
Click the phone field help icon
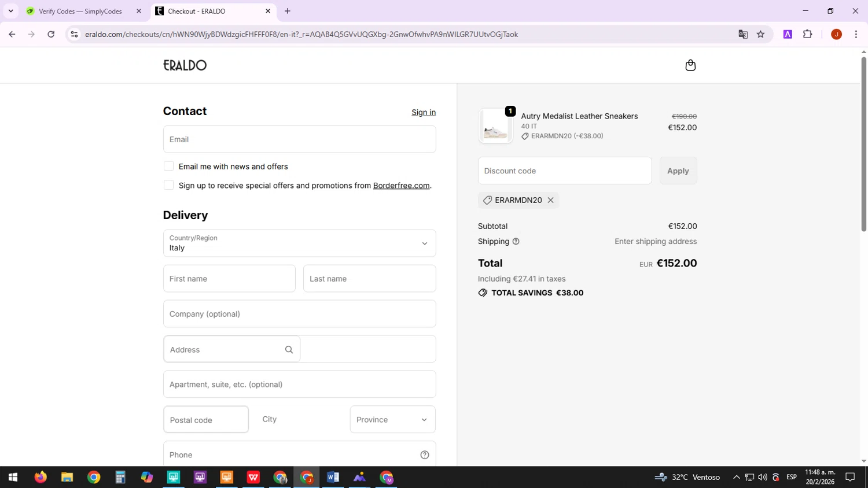425,455
